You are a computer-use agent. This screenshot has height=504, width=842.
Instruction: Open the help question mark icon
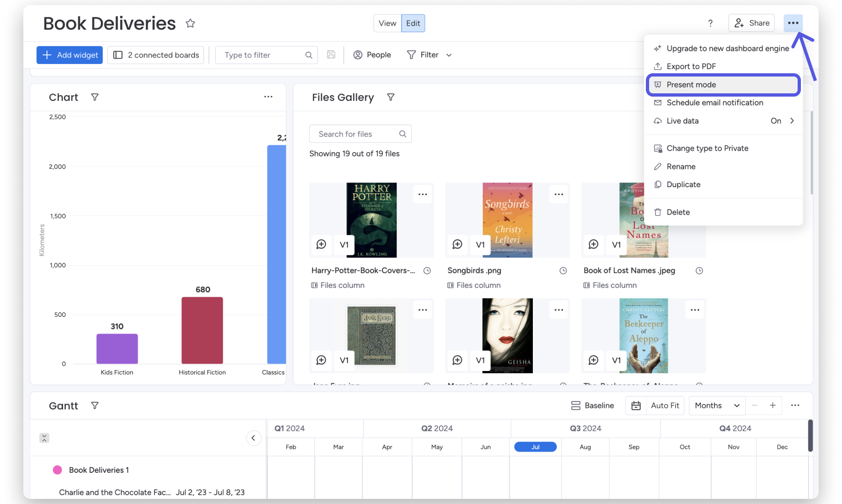pos(710,23)
